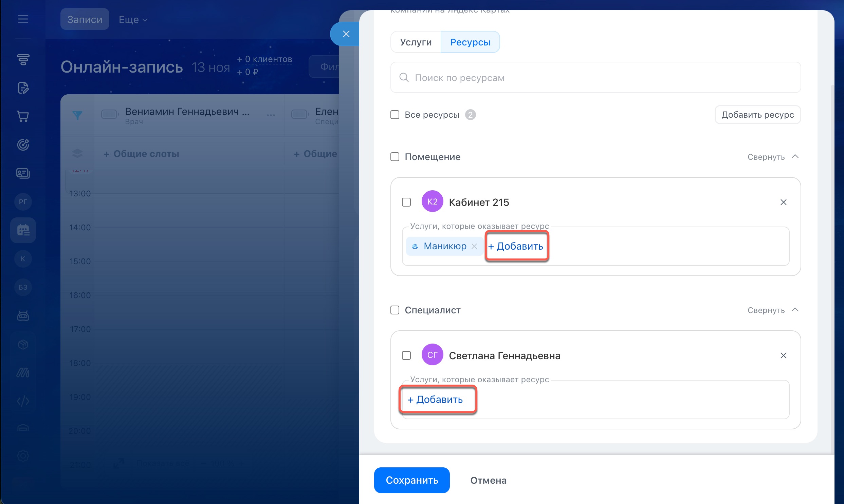
Task: Close the side panel with X button
Action: click(x=346, y=34)
